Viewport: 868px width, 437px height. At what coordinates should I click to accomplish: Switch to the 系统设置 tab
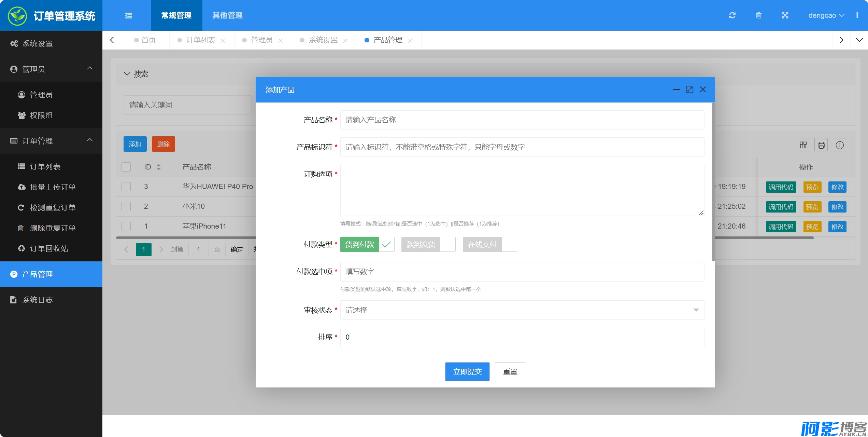coord(323,40)
